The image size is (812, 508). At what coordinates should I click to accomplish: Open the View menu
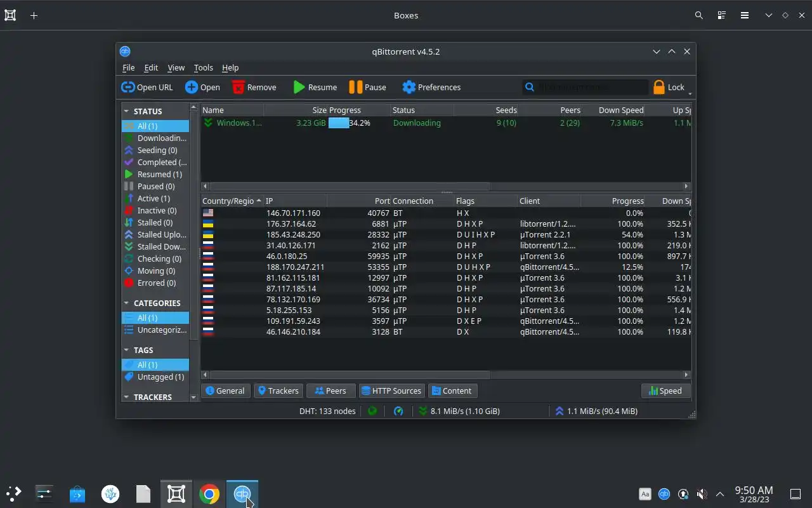tap(176, 67)
